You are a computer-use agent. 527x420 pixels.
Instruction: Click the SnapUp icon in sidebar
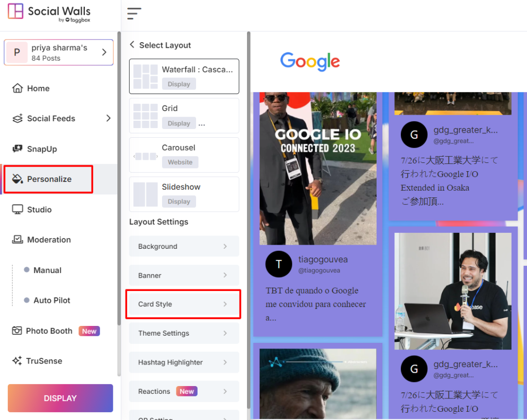17,149
